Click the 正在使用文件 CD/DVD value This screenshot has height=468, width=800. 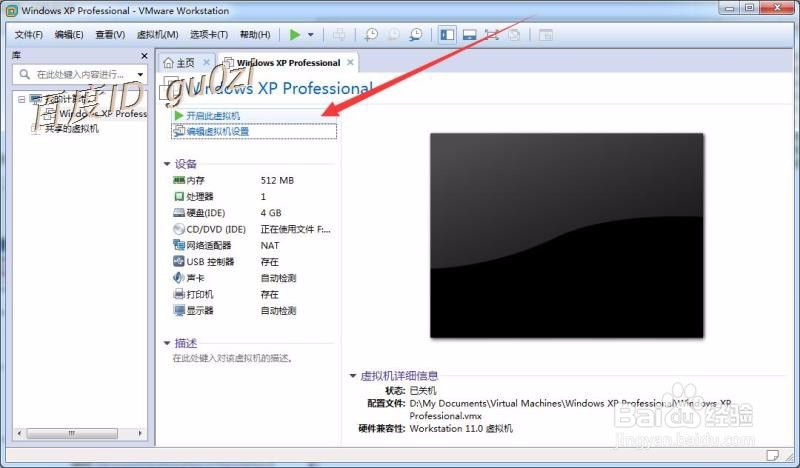point(295,229)
